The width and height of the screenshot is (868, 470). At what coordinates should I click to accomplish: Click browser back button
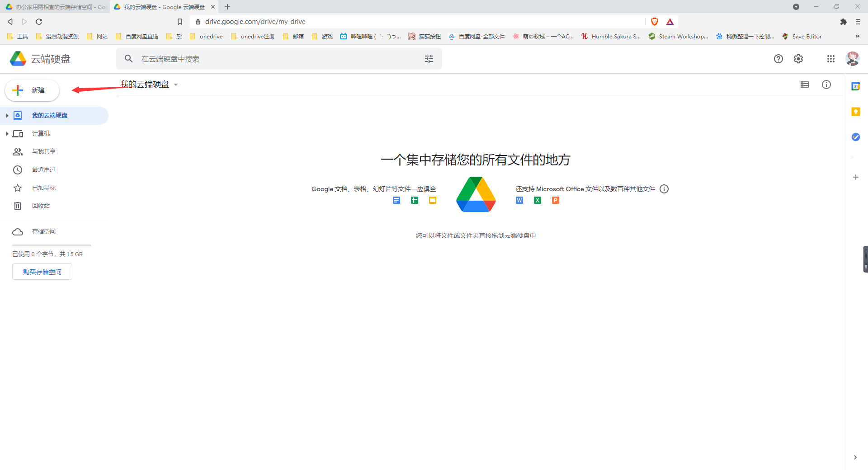click(x=10, y=22)
